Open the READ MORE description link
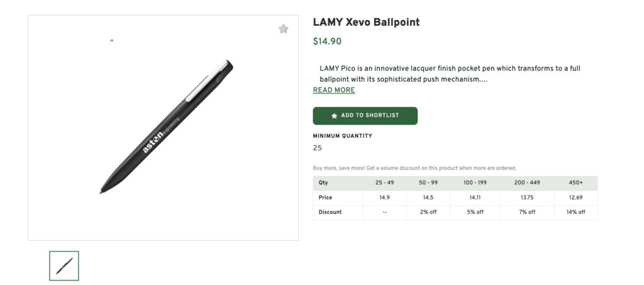644x285 pixels. [x=334, y=90]
